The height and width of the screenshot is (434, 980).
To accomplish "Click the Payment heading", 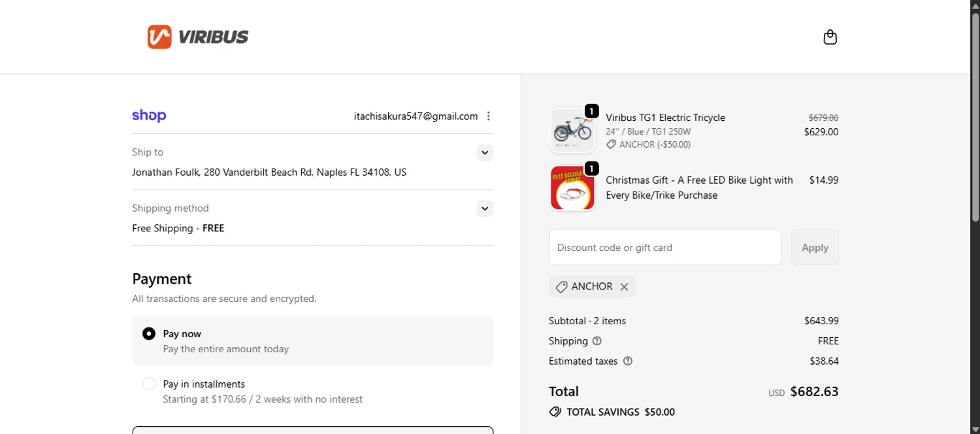I will 162,279.
